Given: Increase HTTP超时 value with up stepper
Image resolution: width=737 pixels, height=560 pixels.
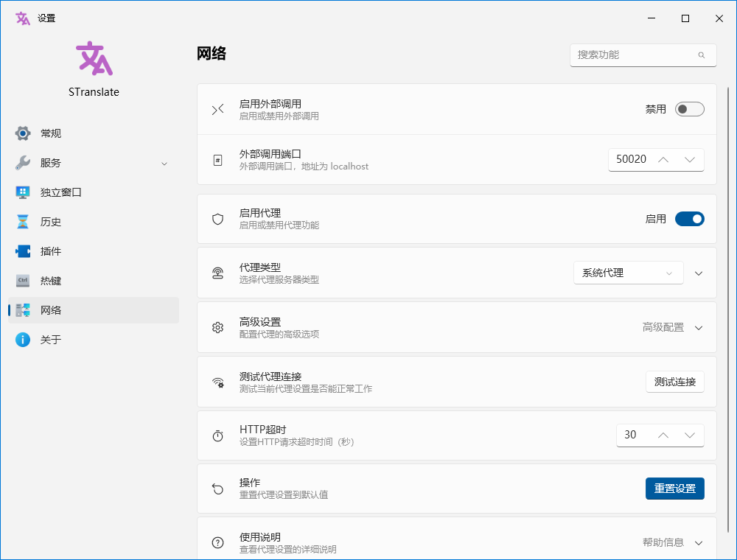Looking at the screenshot, I should pyautogui.click(x=662, y=435).
